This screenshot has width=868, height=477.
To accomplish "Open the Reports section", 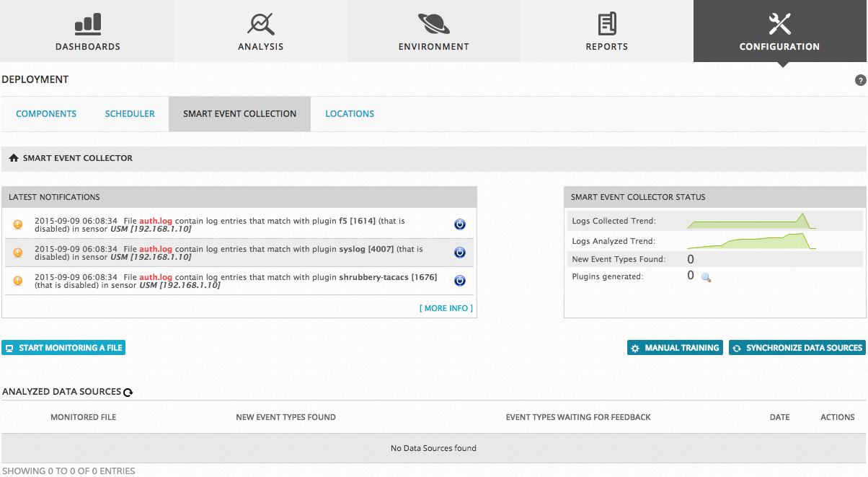I will 606,31.
